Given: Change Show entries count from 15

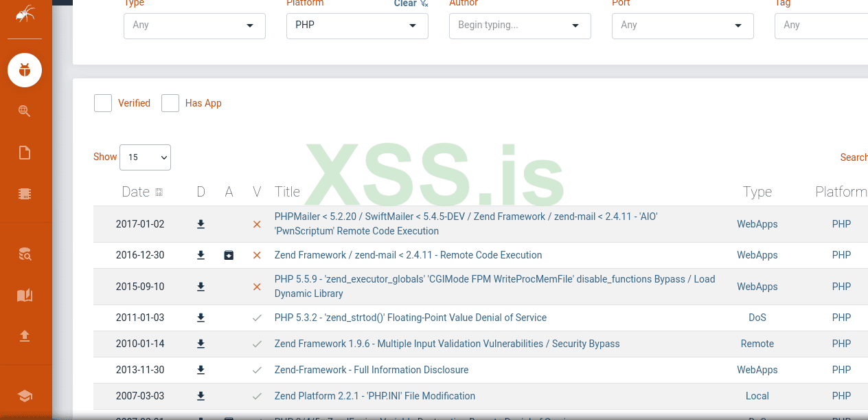Looking at the screenshot, I should (x=145, y=157).
